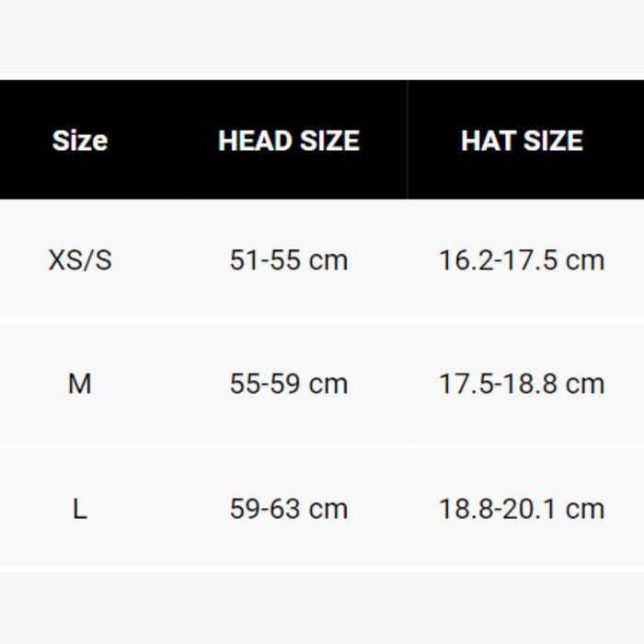Click the 51-55 cm head size cell
This screenshot has height=644, width=644.
(289, 260)
